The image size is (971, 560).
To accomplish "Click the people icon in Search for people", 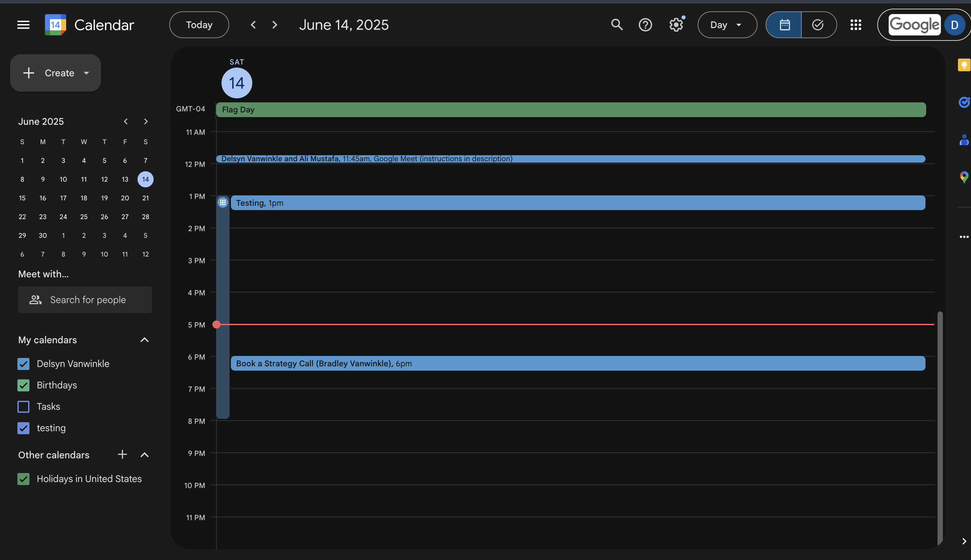I will tap(35, 300).
